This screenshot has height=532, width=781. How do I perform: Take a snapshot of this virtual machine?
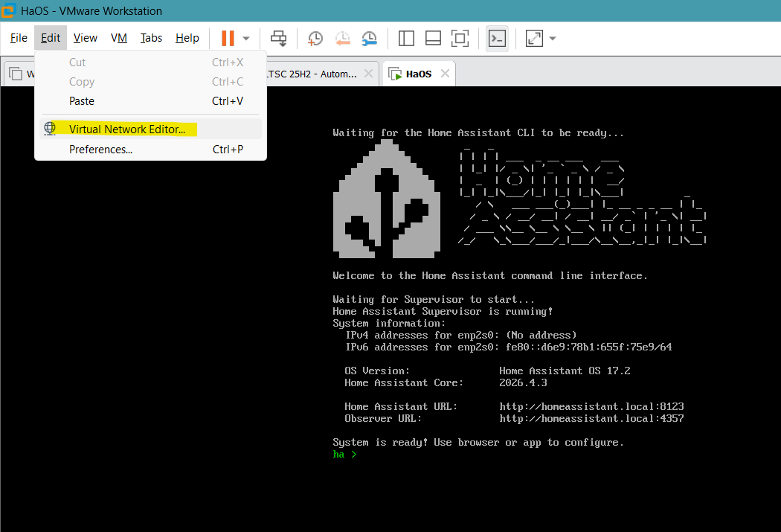315,39
